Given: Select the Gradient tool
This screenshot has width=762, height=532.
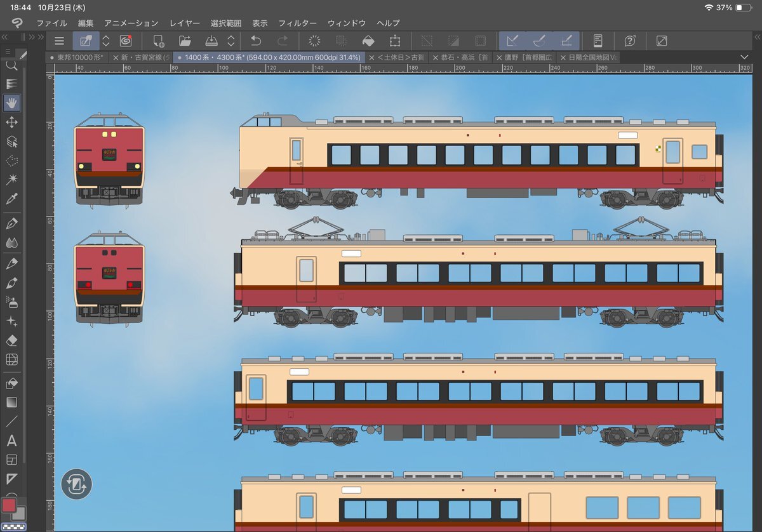Looking at the screenshot, I should pyautogui.click(x=11, y=402).
